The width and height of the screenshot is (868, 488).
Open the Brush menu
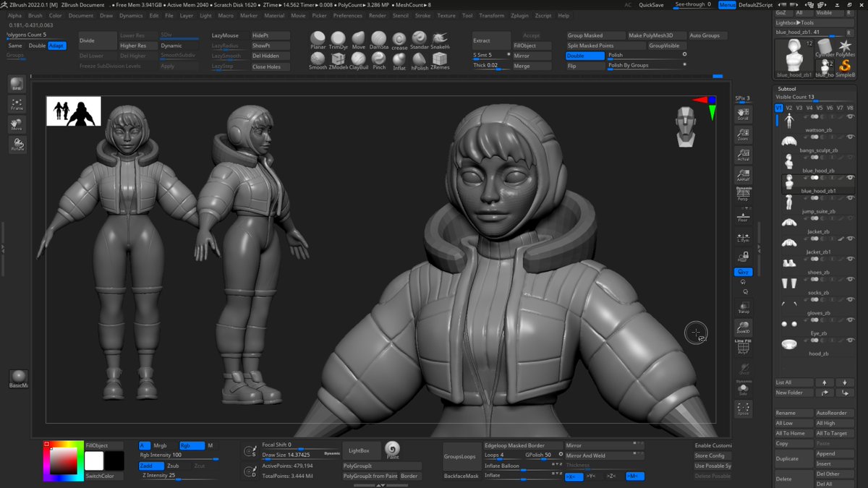(x=35, y=15)
